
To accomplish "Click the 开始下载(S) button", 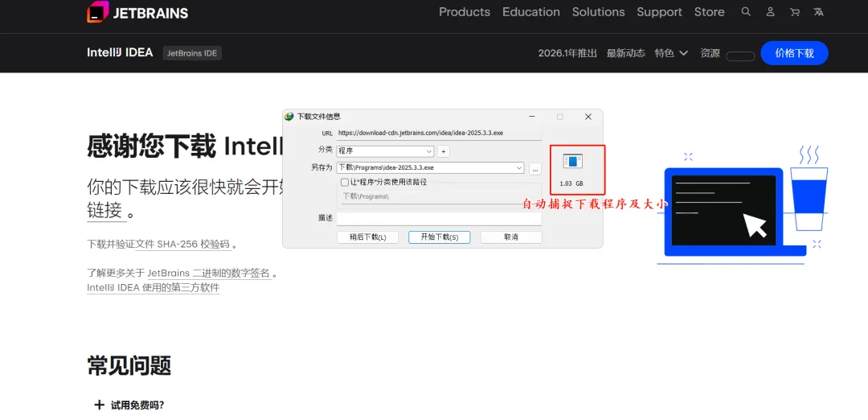I will (439, 237).
